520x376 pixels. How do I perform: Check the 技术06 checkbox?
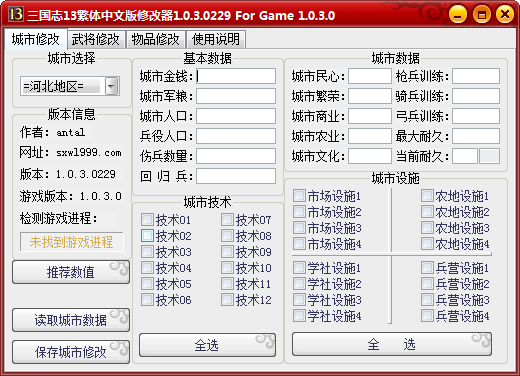tap(147, 300)
